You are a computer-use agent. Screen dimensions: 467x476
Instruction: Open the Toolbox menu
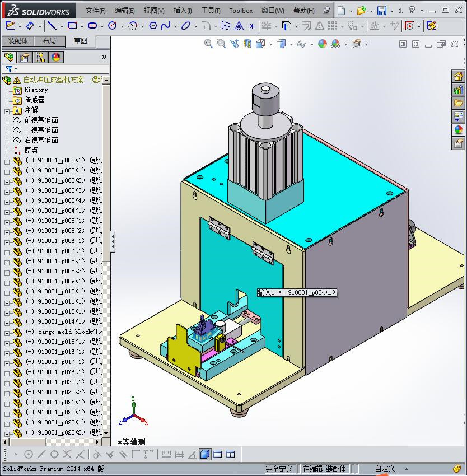(x=241, y=11)
